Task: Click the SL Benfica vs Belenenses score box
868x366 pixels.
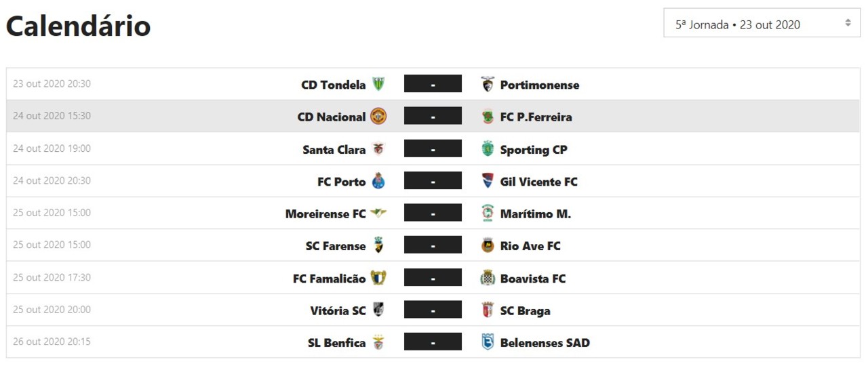Action: point(433,342)
